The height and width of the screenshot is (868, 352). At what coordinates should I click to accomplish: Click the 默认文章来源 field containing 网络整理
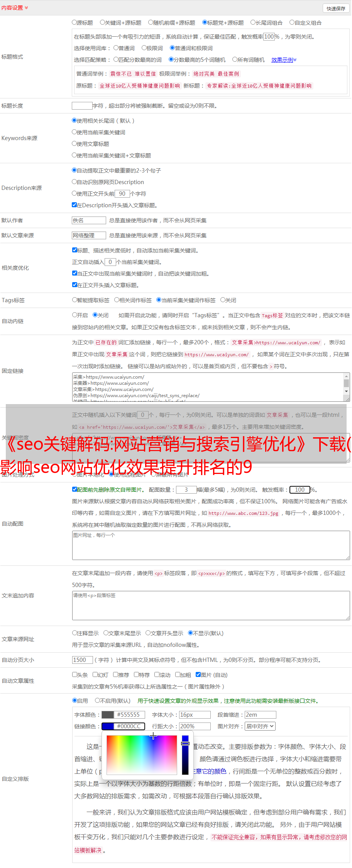tap(89, 235)
